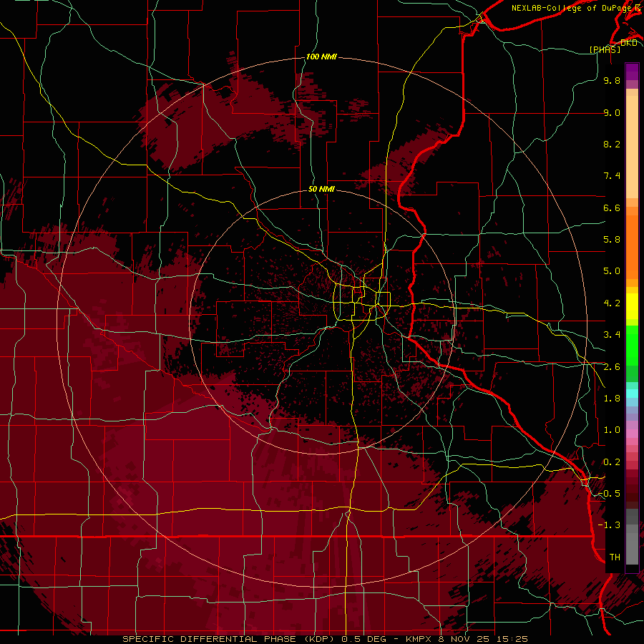This screenshot has width=644, height=644.
Task: Click the SPECIFIC DIFFERENTIAL PHASE caption text
Action: coord(209,639)
